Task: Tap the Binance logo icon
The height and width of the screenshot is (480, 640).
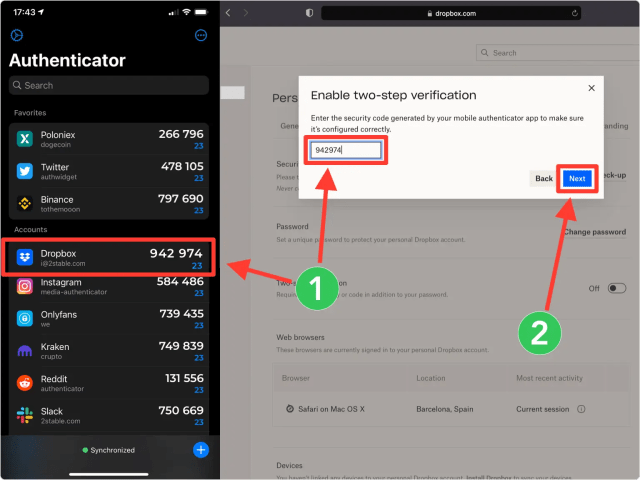Action: pyautogui.click(x=25, y=203)
